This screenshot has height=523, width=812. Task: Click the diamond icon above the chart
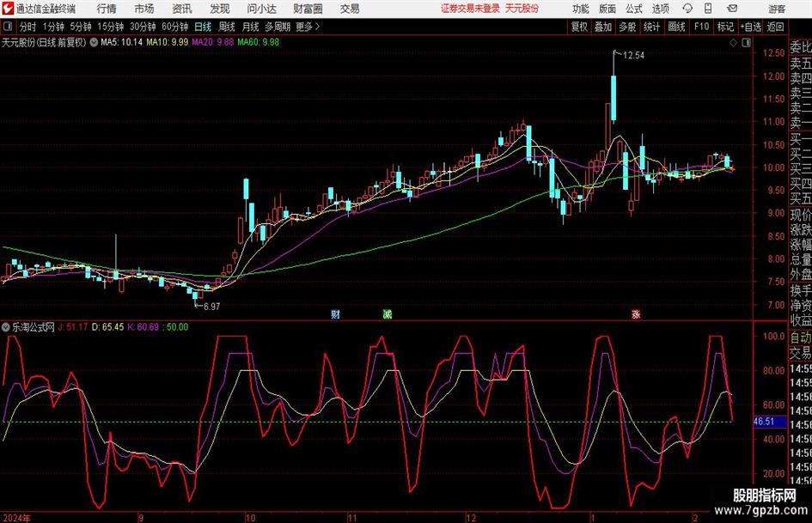tap(733, 43)
